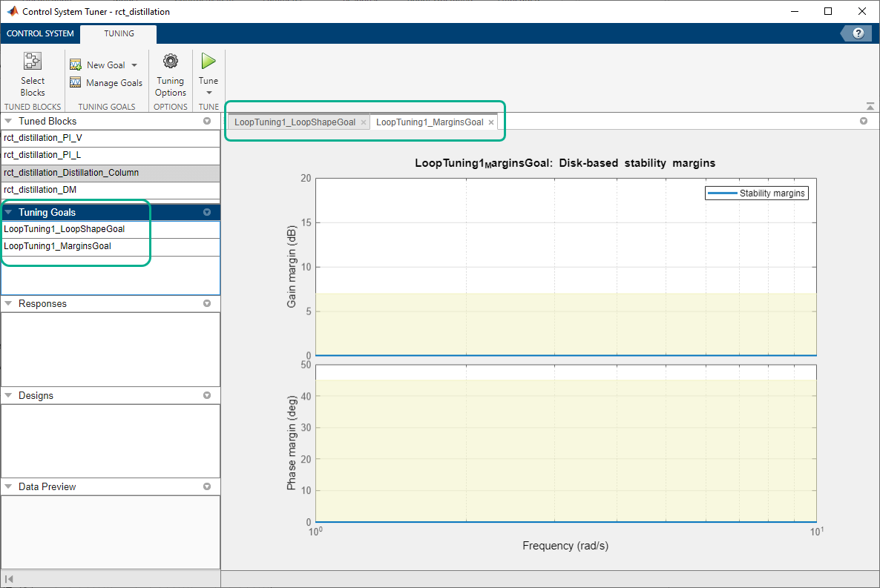Open the help question mark icon
The image size is (880, 588).
[x=858, y=33]
